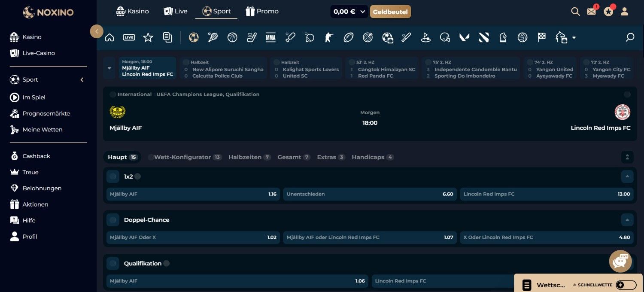Open the sportsbook home icon
This screenshot has width=644, height=292.
109,38
